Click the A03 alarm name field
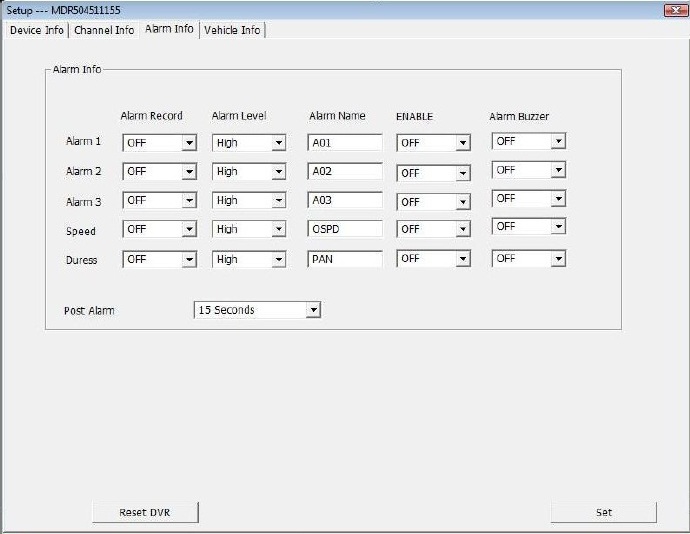This screenshot has height=534, width=690. coord(345,200)
